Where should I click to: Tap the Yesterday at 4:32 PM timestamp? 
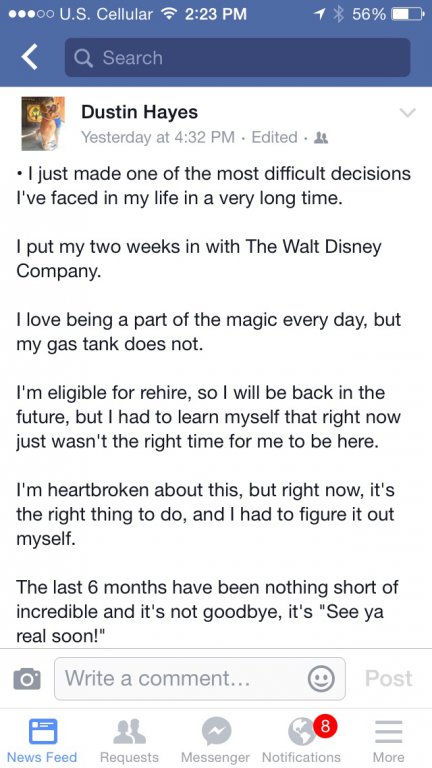(x=158, y=138)
